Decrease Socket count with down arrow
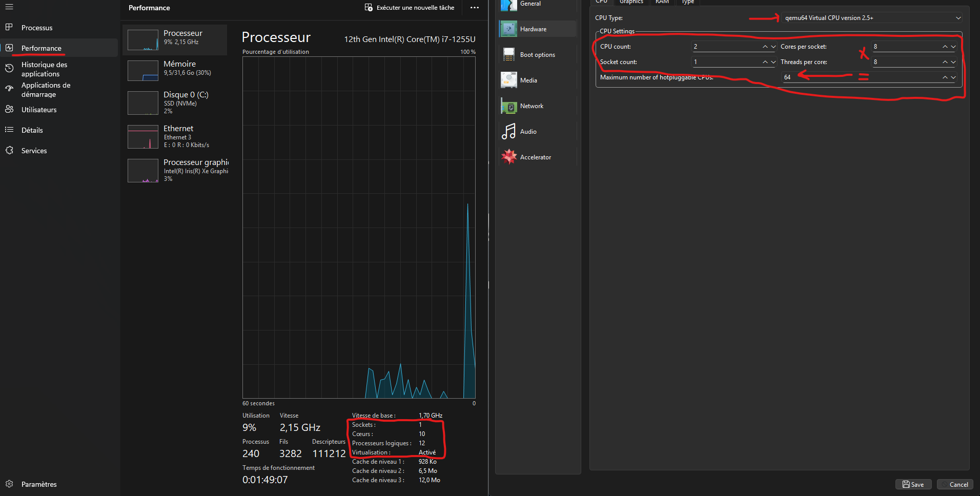 [773, 62]
